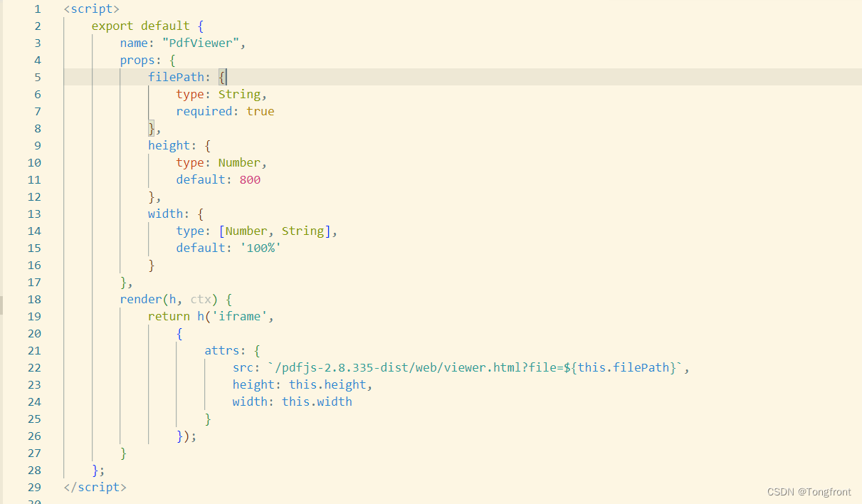Viewport: 862px width, 504px height.
Task: Click the default value 800
Action: tap(250, 180)
